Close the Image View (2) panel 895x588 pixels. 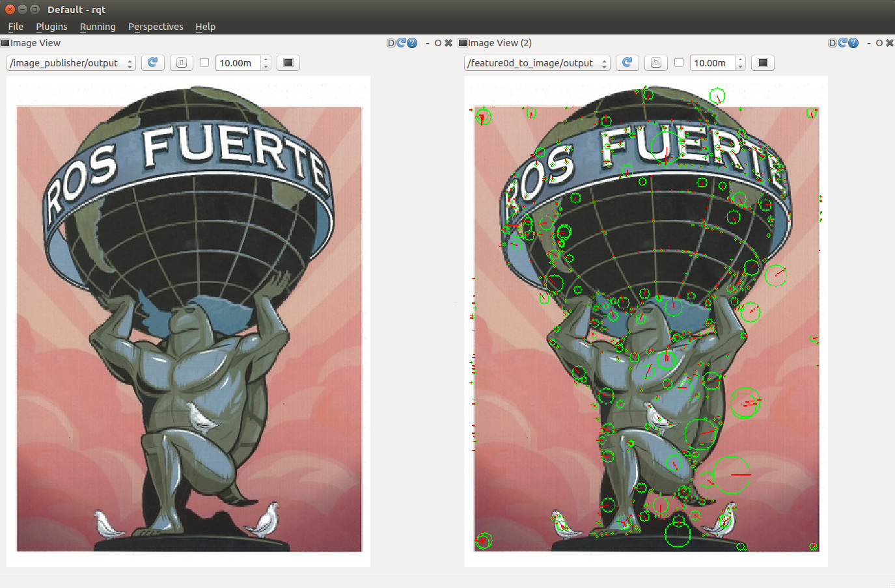pos(890,43)
